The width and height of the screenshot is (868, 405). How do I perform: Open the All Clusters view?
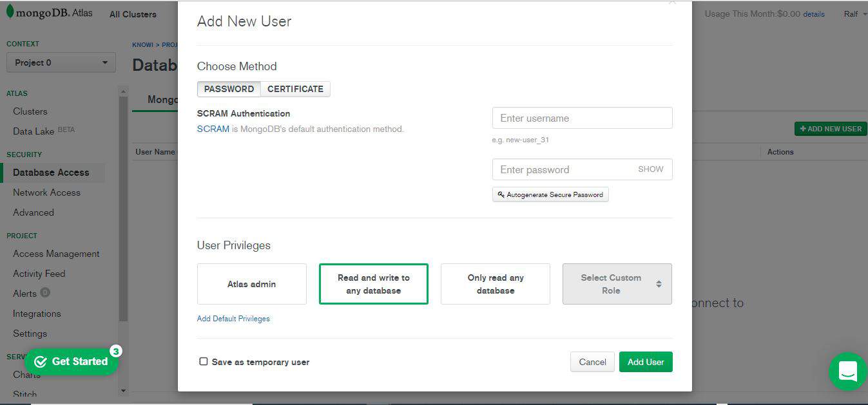pyautogui.click(x=133, y=14)
